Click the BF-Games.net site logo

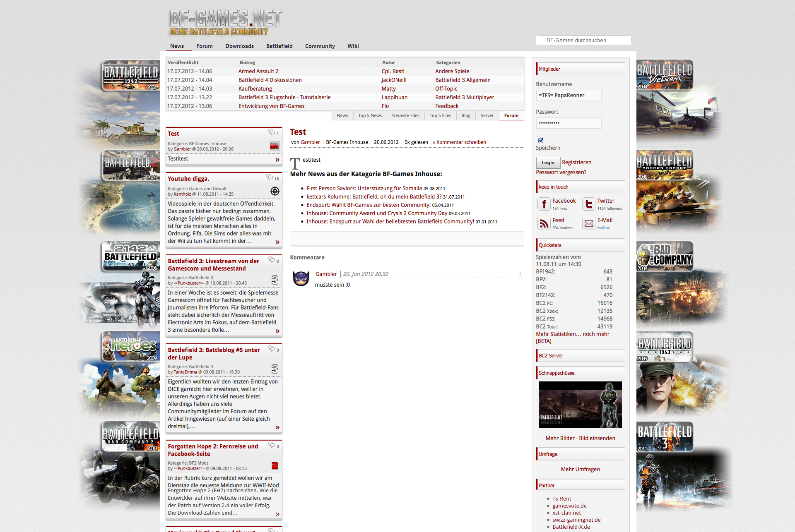coord(226,22)
